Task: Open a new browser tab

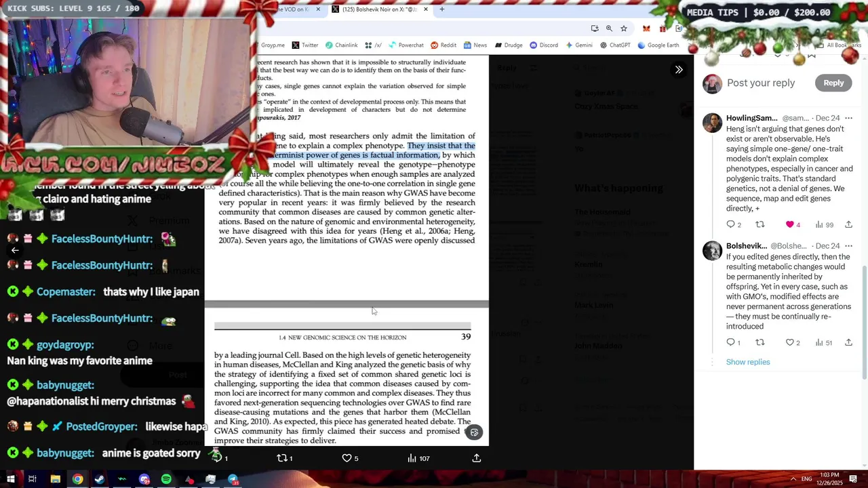Action: pos(442,9)
